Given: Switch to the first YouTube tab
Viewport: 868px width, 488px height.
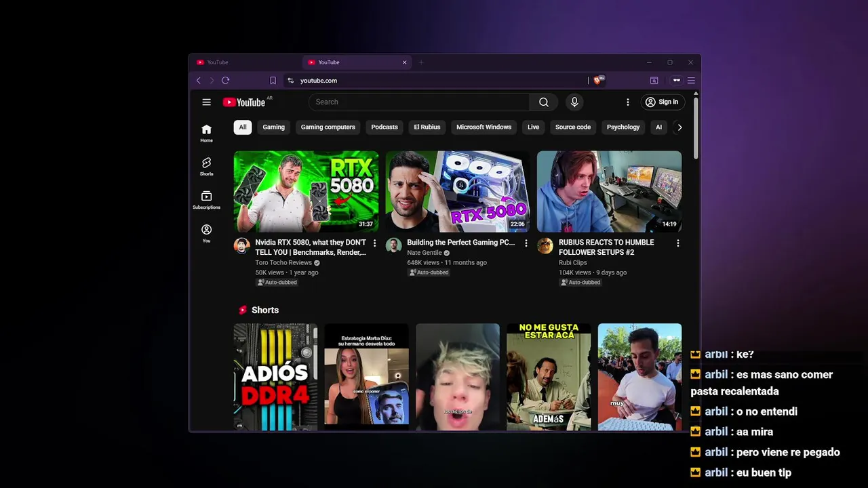Looking at the screenshot, I should pyautogui.click(x=245, y=62).
